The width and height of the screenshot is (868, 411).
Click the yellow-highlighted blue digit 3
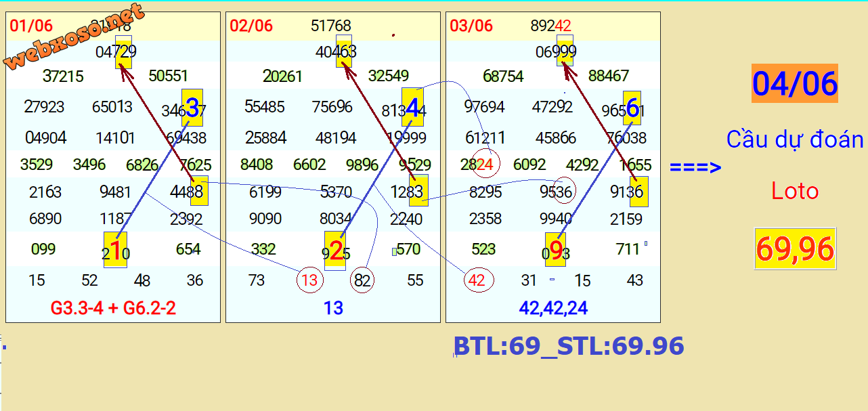tap(192, 107)
